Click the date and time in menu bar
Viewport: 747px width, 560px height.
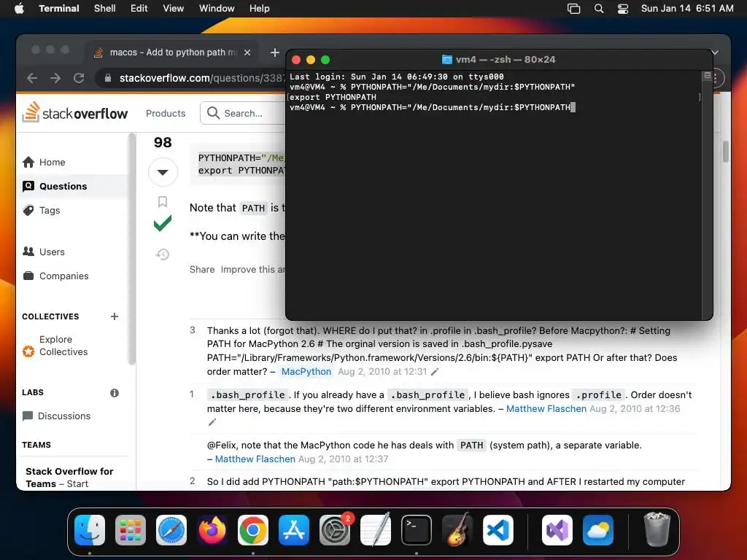[x=687, y=9]
